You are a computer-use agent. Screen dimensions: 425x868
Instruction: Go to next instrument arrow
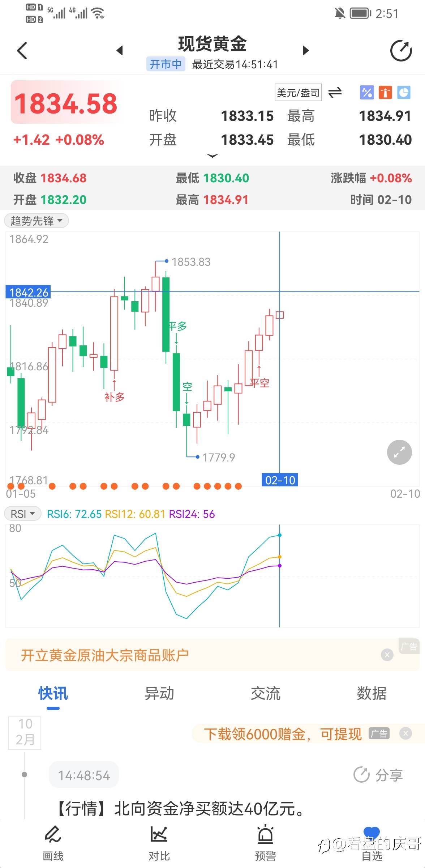pos(306,50)
